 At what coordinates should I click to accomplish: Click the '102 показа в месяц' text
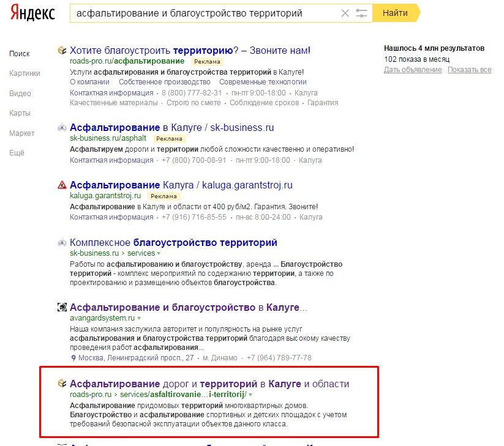point(416,59)
